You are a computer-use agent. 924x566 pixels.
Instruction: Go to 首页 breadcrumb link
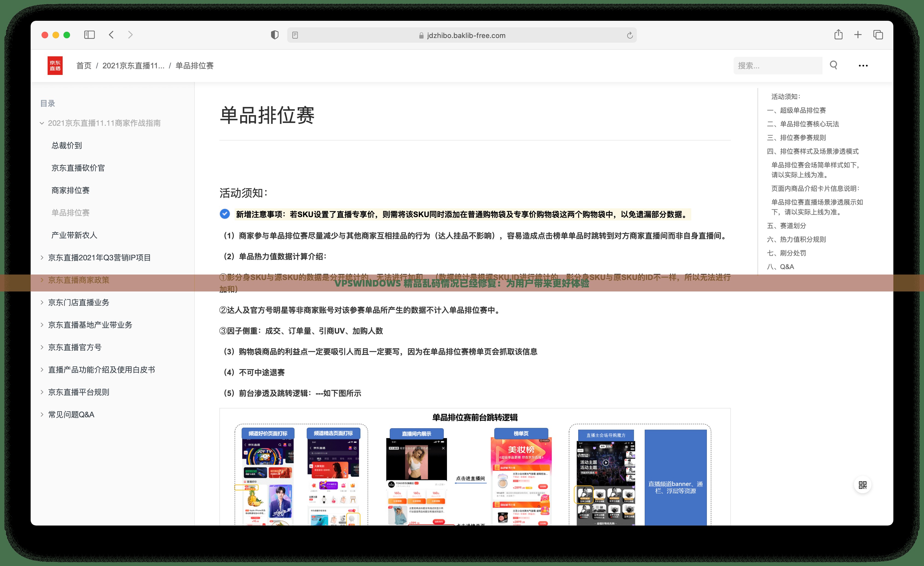(84, 66)
